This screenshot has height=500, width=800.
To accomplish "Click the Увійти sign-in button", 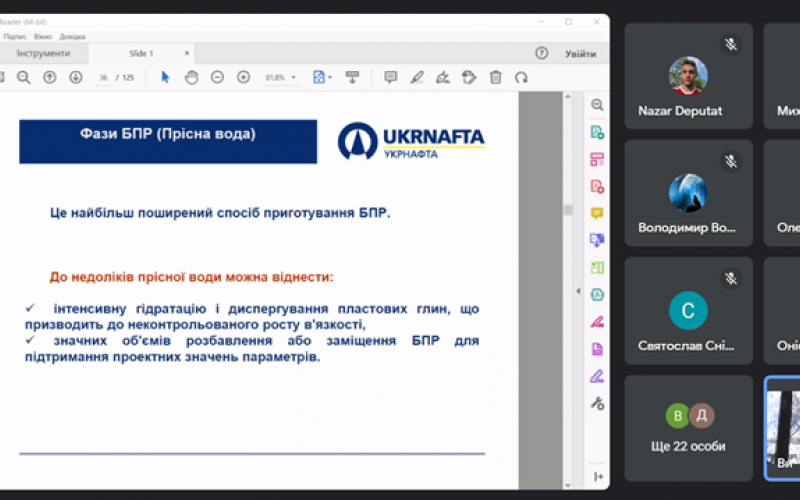I will pos(581,54).
